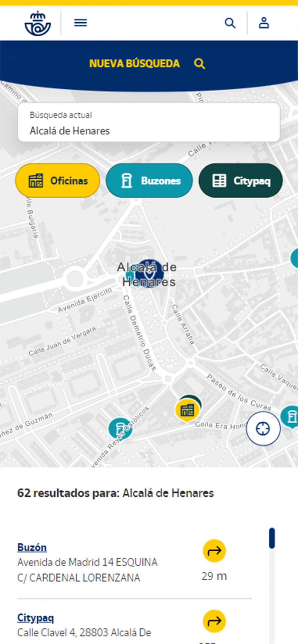Click the header search magnifier icon
This screenshot has height=644, width=298.
click(x=230, y=23)
